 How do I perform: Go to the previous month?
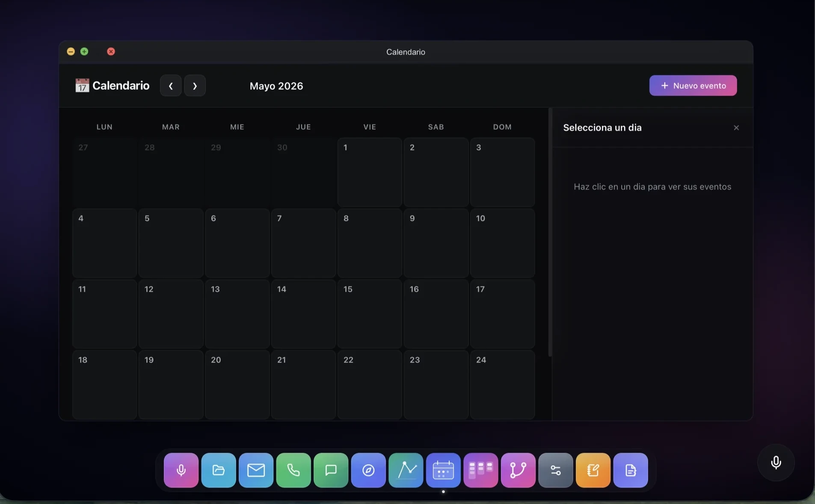(x=171, y=85)
